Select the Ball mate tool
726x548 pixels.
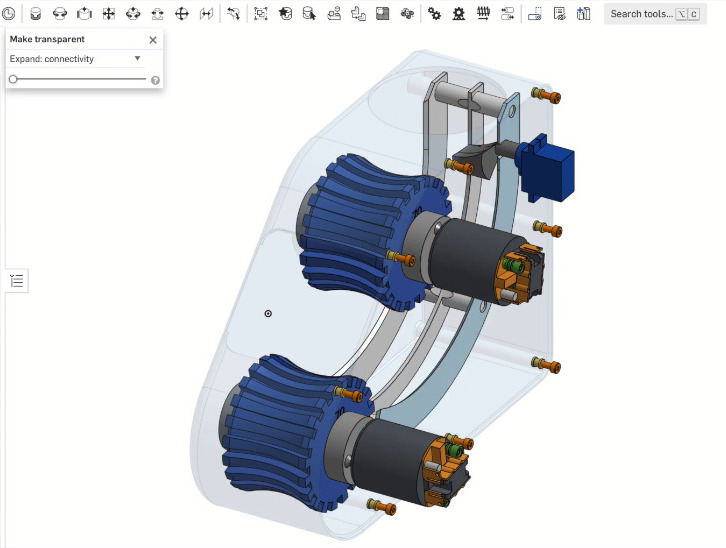tap(182, 14)
